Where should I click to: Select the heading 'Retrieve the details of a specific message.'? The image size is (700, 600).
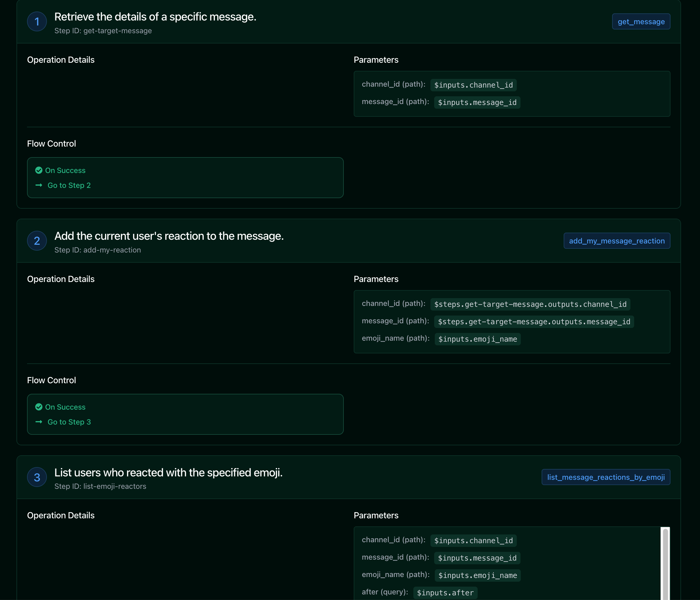(x=155, y=16)
